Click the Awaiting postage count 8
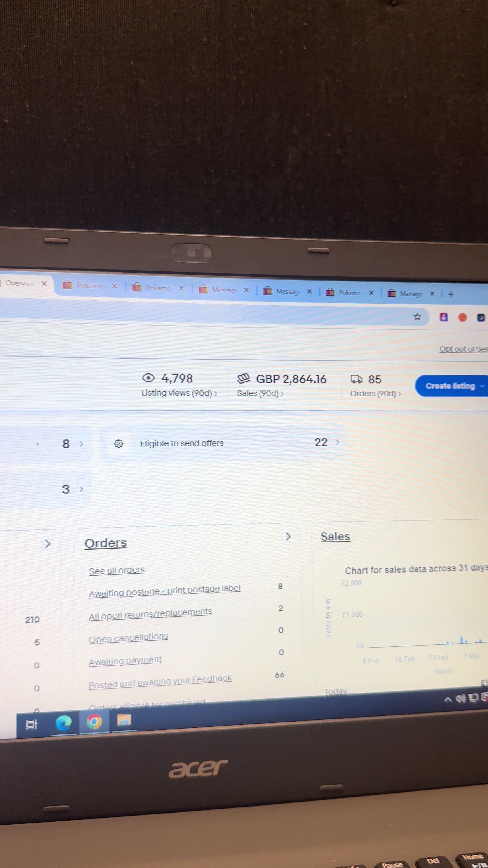 [280, 586]
